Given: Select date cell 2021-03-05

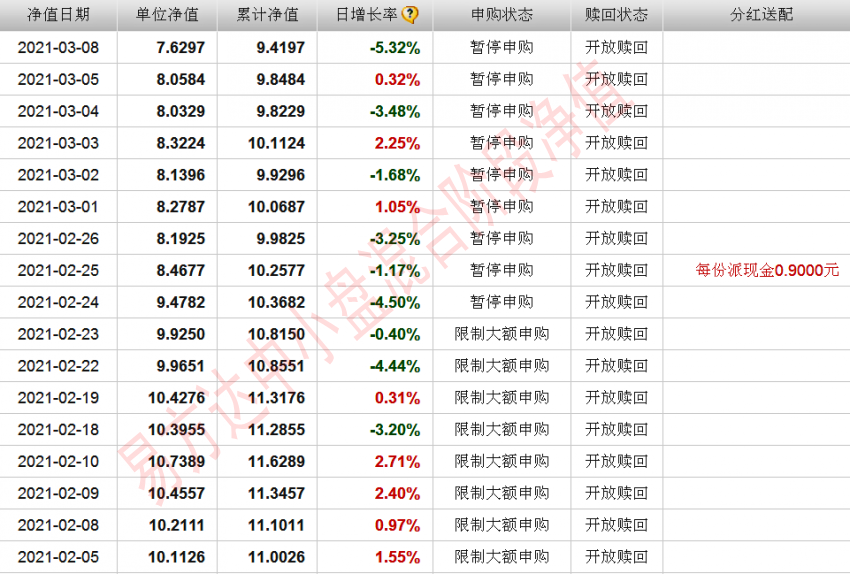Looking at the screenshot, I should [x=59, y=80].
